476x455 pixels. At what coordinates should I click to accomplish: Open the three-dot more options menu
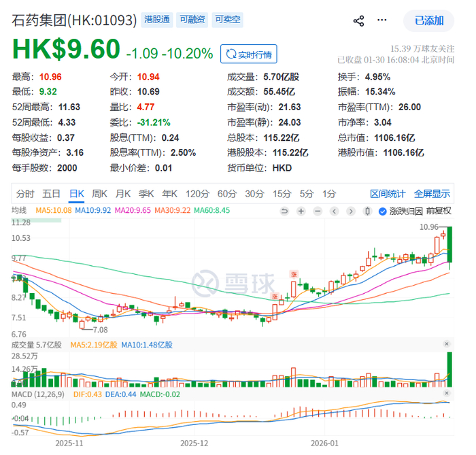(382, 20)
